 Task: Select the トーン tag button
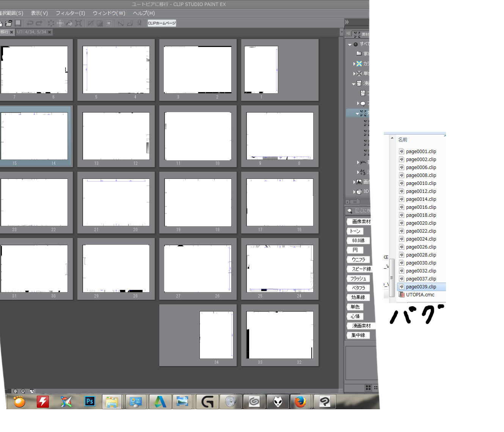[x=355, y=231]
